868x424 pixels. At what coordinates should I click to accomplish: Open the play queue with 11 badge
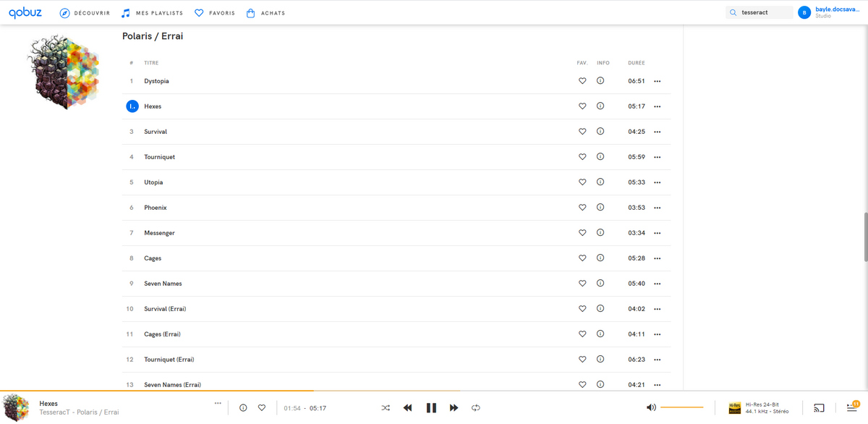click(852, 407)
